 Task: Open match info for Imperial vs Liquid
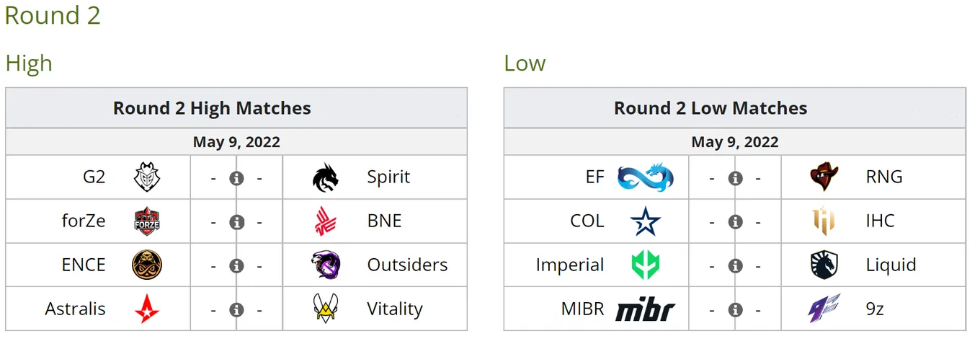(735, 266)
